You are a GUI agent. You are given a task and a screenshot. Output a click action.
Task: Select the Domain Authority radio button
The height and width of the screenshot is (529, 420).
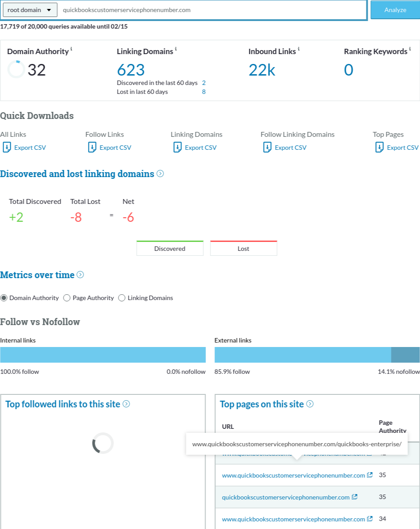(x=4, y=298)
